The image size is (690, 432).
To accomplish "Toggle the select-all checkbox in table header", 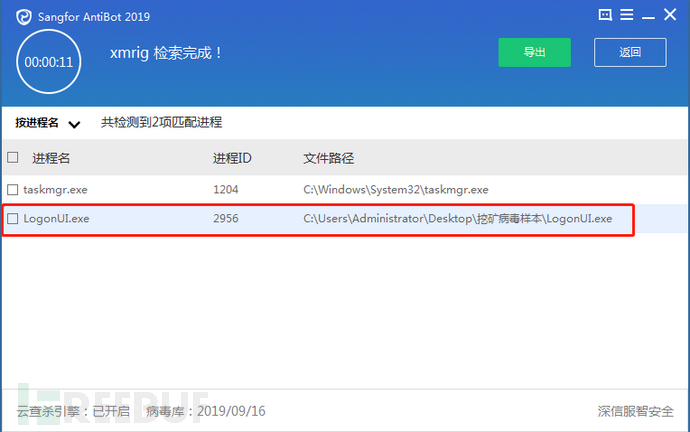I will tap(13, 158).
